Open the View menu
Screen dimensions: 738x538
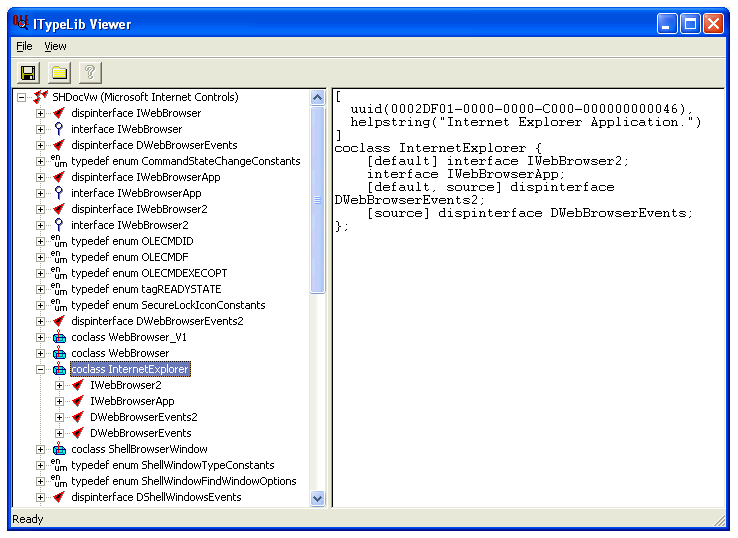(x=55, y=46)
